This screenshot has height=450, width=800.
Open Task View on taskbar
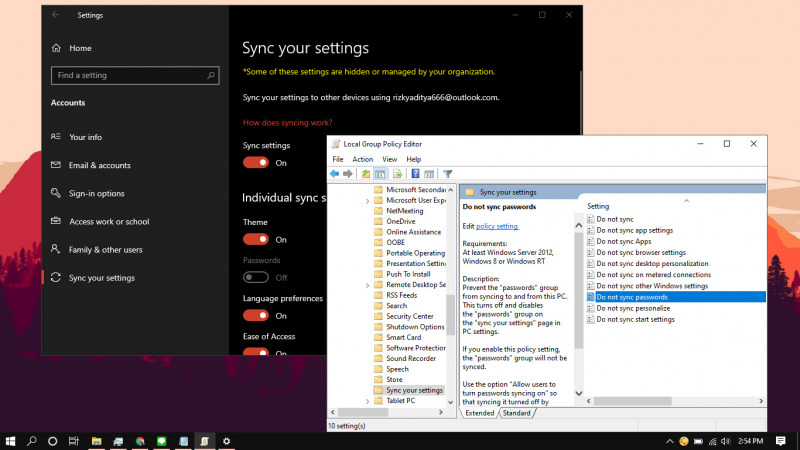click(73, 441)
